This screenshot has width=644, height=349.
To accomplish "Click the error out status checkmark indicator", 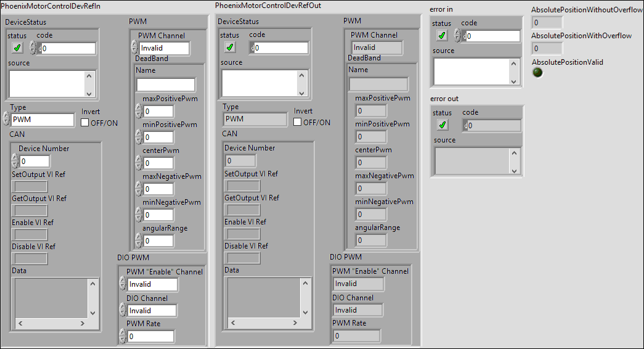I will point(442,125).
